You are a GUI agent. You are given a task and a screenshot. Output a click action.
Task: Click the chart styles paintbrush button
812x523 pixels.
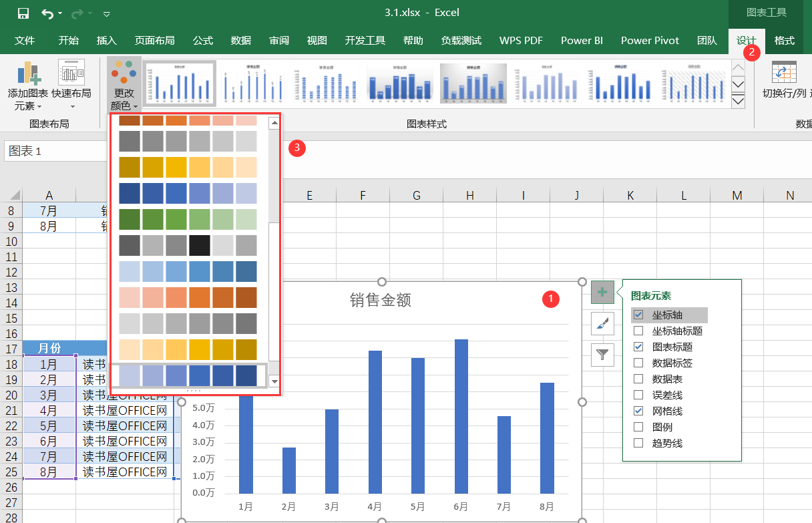(602, 324)
